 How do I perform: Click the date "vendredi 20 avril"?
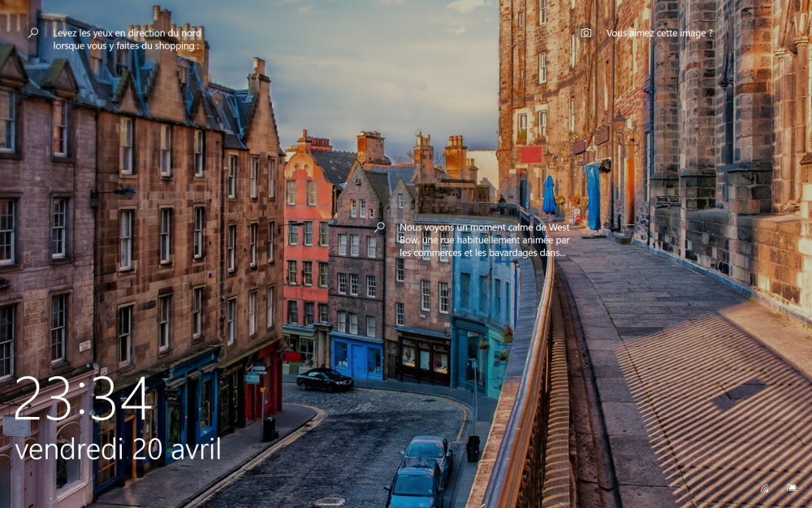coord(118,449)
